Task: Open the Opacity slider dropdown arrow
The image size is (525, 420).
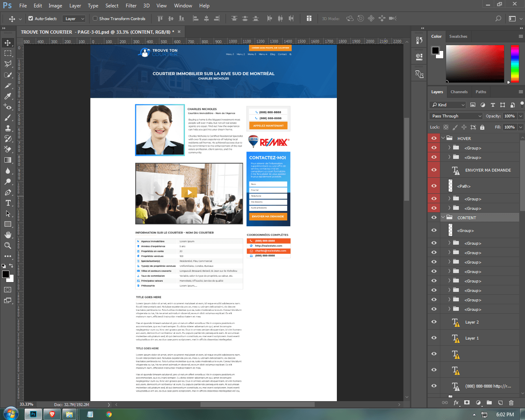Action: (520, 116)
